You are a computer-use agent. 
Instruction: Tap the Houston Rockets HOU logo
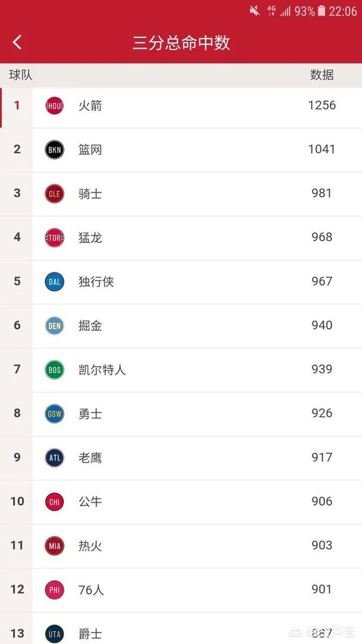(x=54, y=106)
